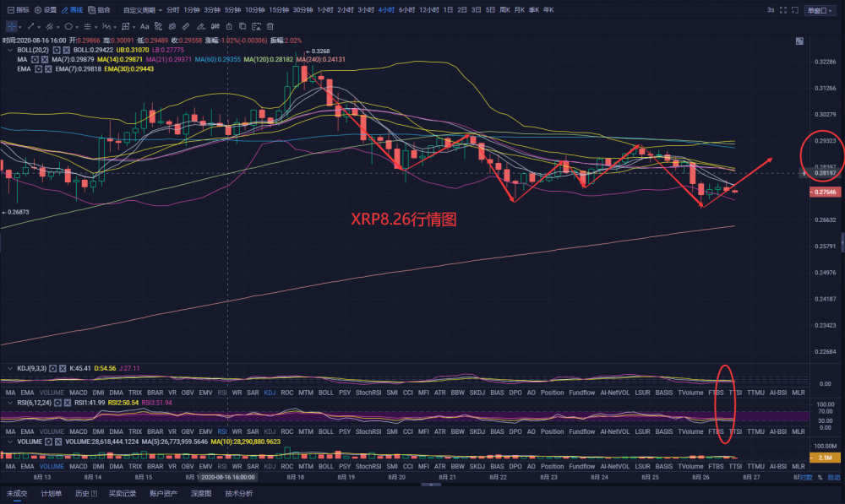Remove the MA indicator with X
This screenshot has height=504, width=845.
coord(45,60)
